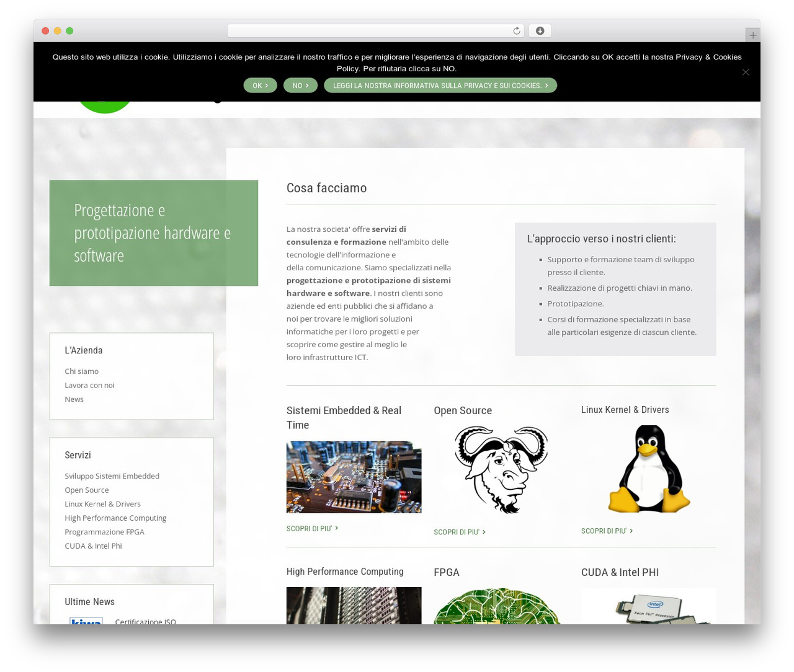Refuse cookies with the NO button

pyautogui.click(x=300, y=86)
